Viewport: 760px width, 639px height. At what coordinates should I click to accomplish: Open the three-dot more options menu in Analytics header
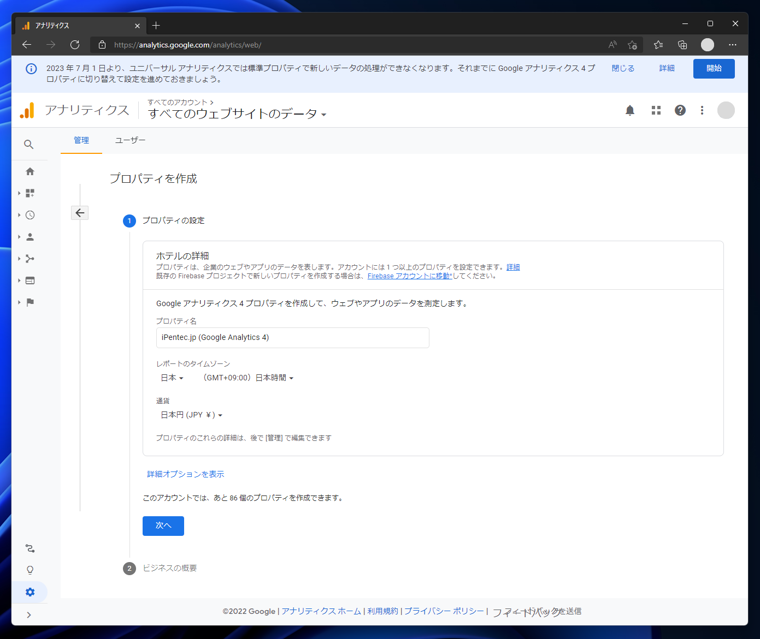702,111
